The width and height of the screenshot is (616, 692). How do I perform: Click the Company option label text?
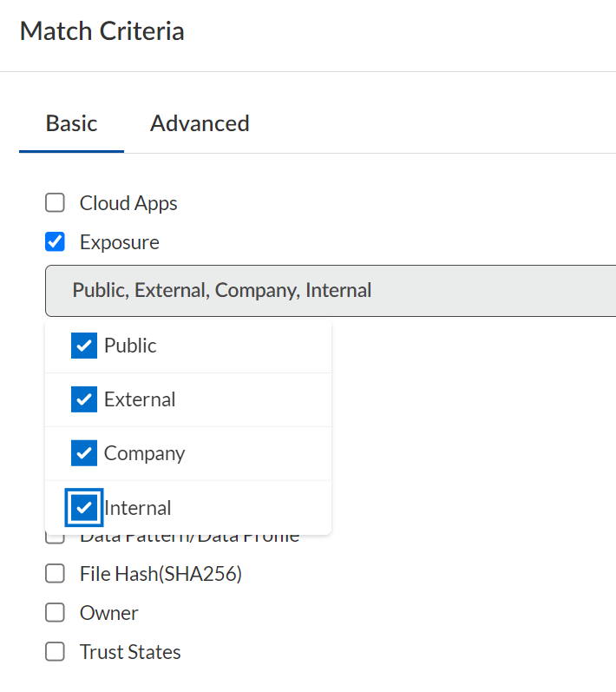click(x=144, y=453)
